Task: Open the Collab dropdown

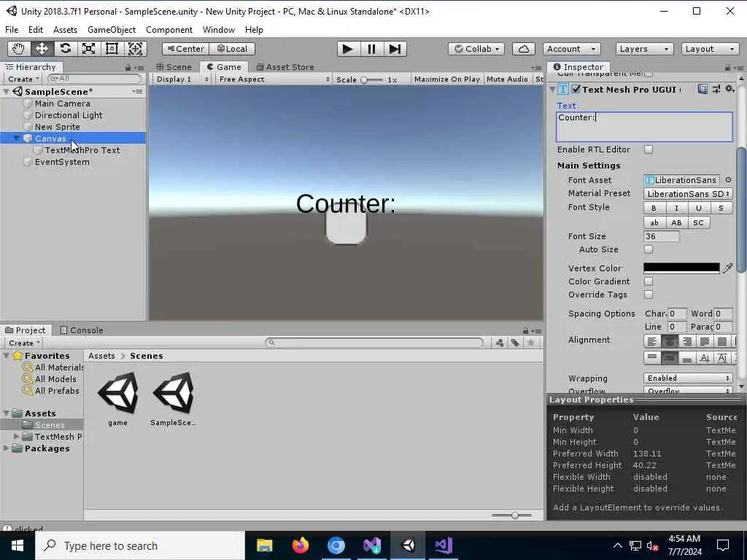Action: click(476, 49)
